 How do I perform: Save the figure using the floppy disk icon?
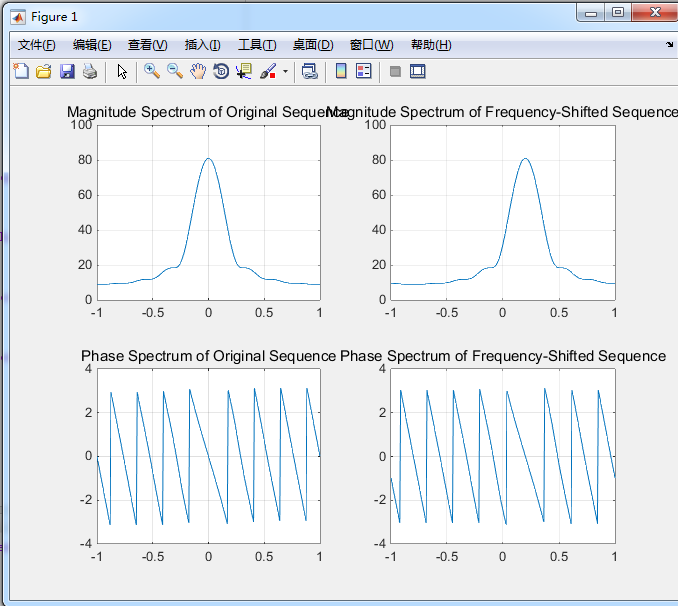[x=67, y=71]
